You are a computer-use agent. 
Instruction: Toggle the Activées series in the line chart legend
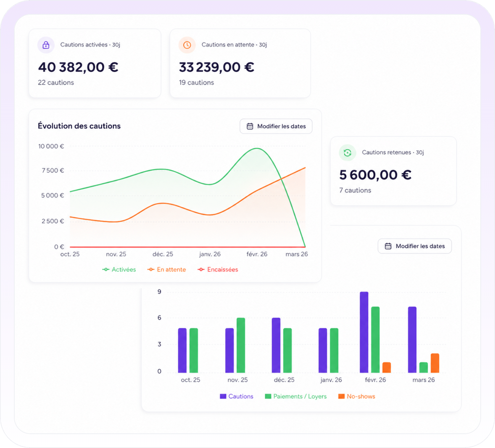(x=119, y=269)
